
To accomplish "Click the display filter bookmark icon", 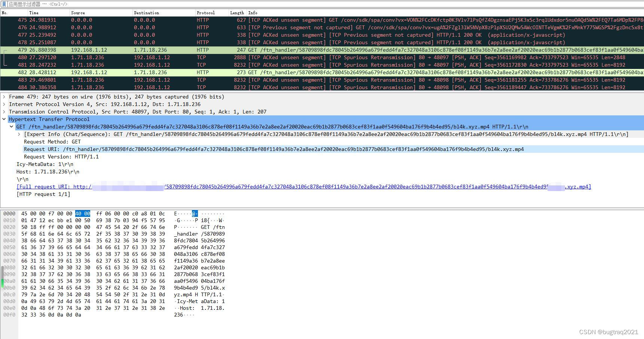I will (4, 4).
